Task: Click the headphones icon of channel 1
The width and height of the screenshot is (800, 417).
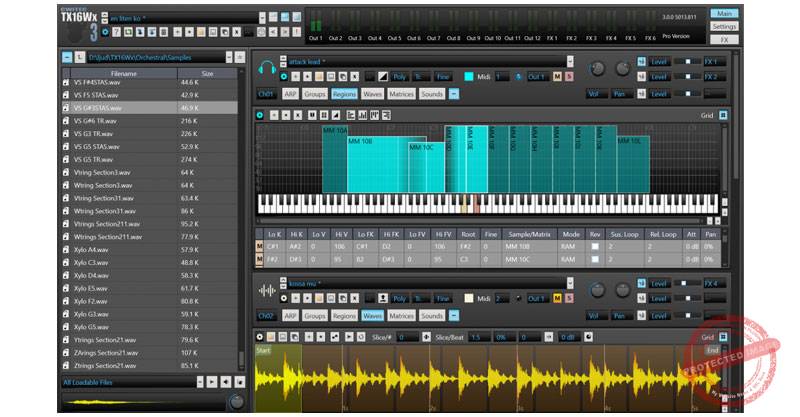Action: pos(266,68)
